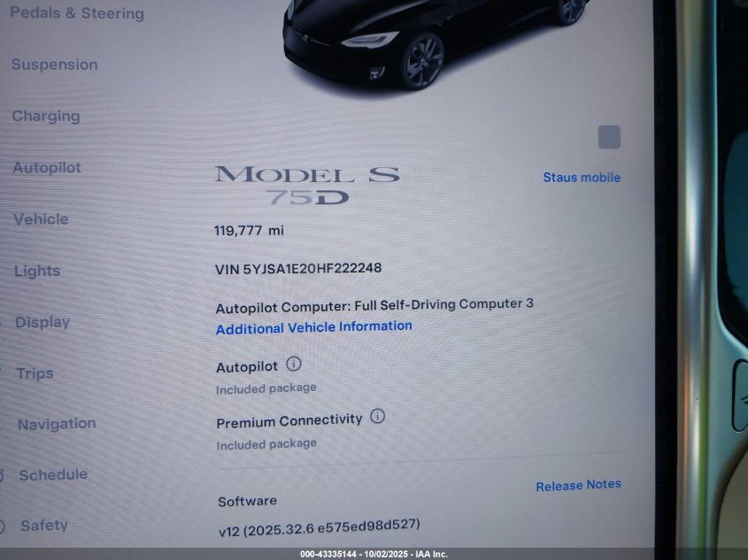Tap the VIN number text

coord(298,268)
